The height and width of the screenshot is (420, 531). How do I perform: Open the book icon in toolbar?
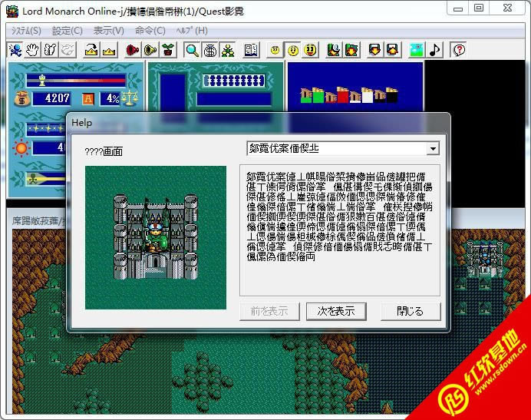251,50
